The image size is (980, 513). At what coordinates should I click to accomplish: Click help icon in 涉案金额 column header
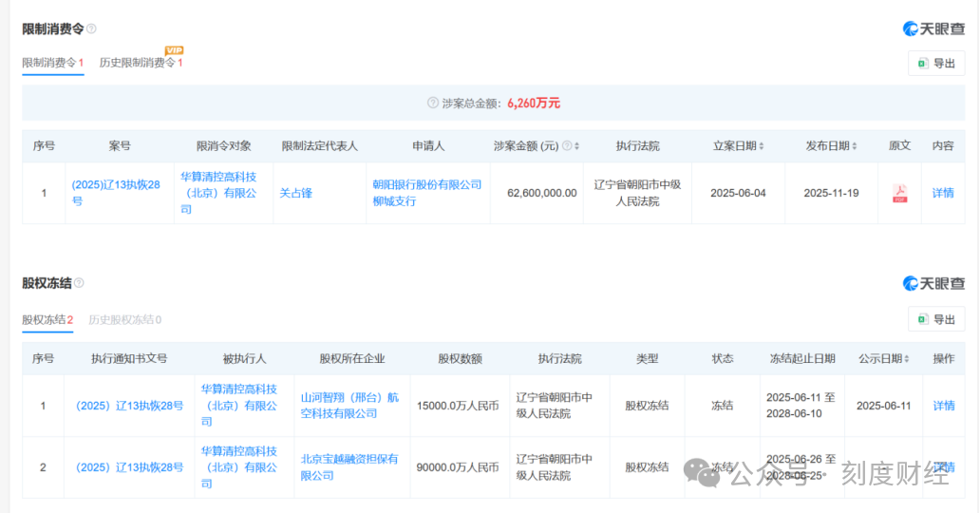[x=567, y=145]
